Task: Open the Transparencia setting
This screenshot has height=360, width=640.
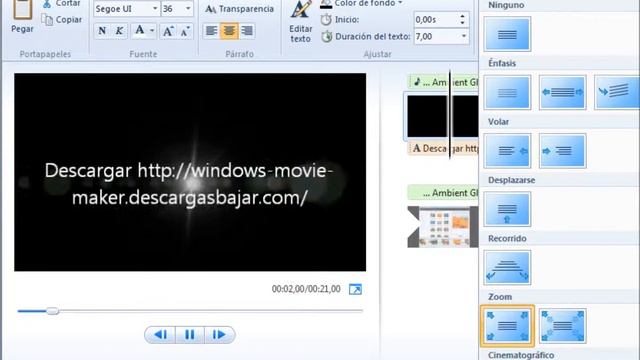Action: pos(240,9)
